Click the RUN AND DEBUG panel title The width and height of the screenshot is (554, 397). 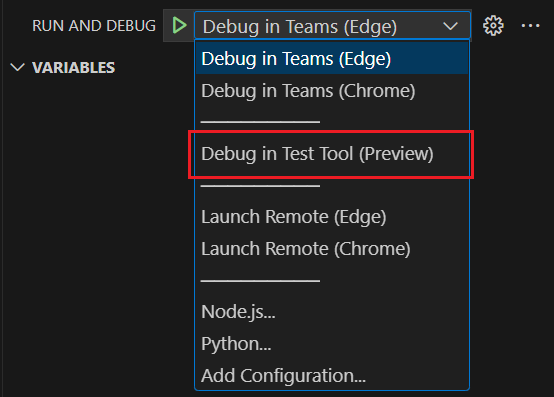(94, 26)
